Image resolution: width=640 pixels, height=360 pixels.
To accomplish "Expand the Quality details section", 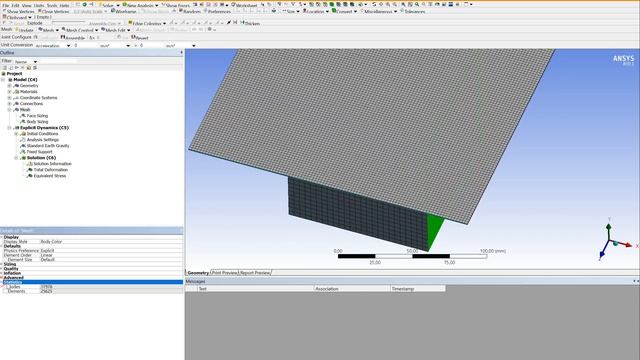I will [x=1, y=269].
